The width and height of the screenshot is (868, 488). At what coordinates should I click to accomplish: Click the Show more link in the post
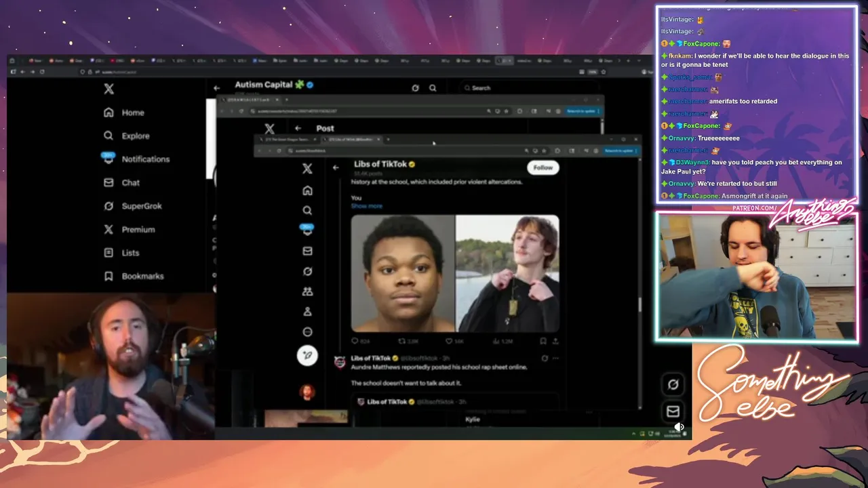pyautogui.click(x=367, y=206)
